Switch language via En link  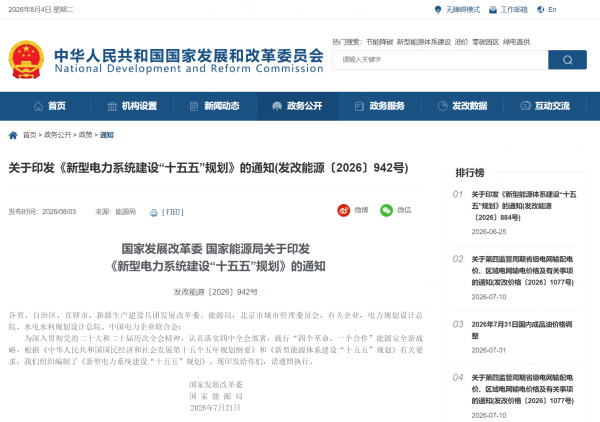(552, 10)
